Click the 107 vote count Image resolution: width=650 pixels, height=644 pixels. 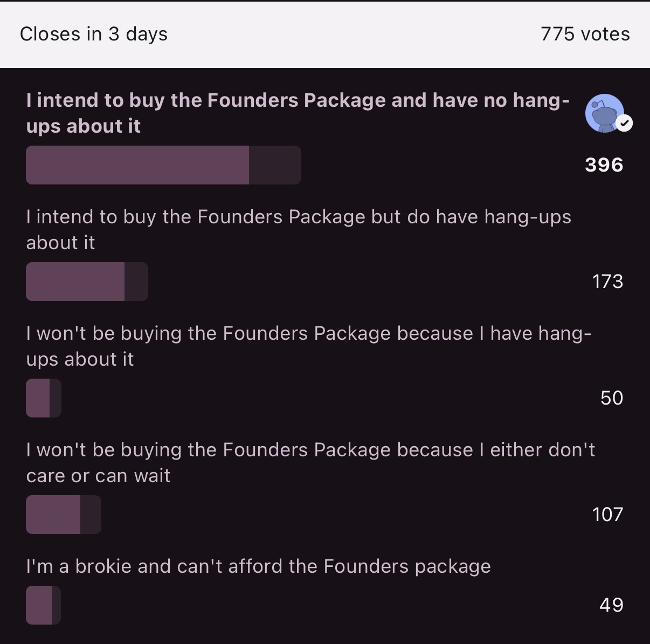[607, 515]
